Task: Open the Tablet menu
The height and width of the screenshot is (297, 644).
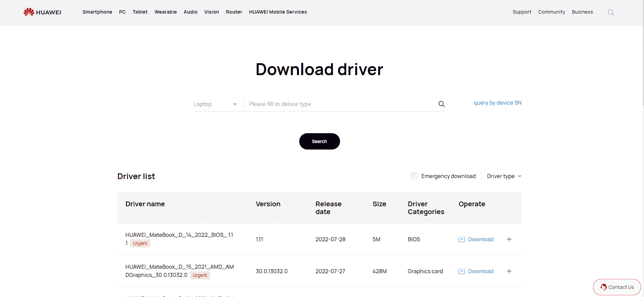Action: (x=140, y=12)
